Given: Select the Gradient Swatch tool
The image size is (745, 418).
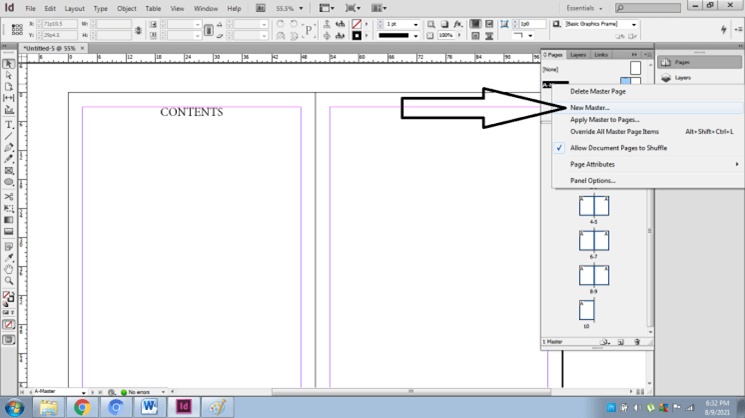Looking at the screenshot, I should point(9,220).
